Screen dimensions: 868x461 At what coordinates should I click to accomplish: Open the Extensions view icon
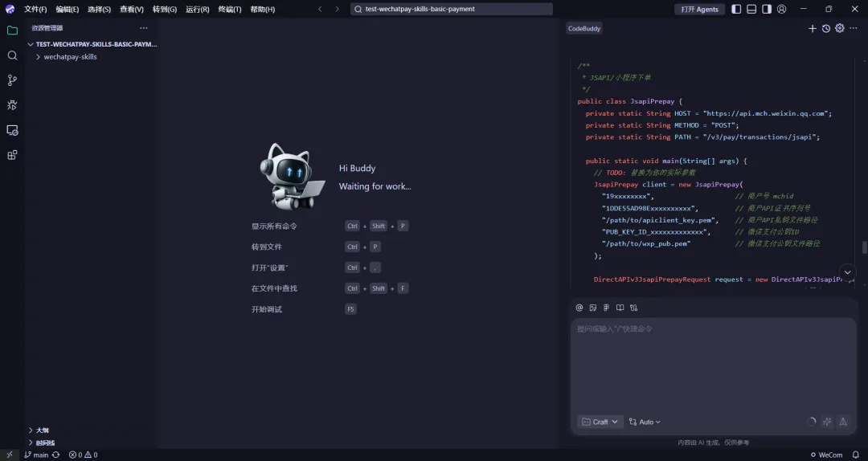click(12, 155)
